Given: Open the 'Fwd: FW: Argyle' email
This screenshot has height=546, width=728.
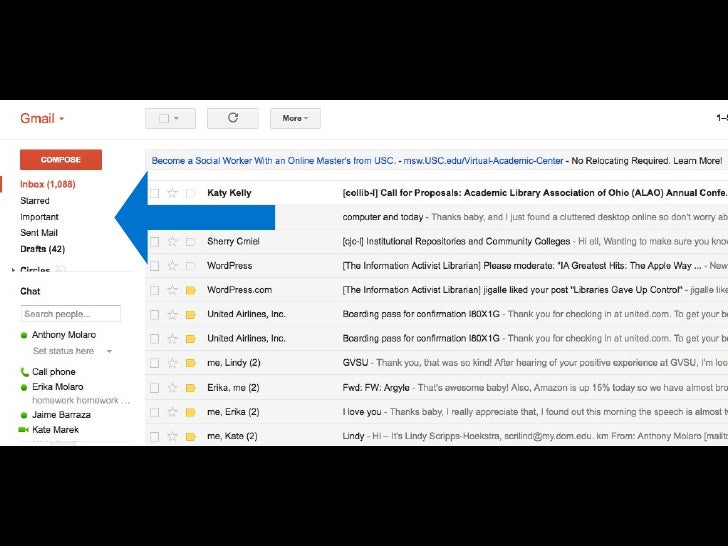Looking at the screenshot, I should pos(376,388).
